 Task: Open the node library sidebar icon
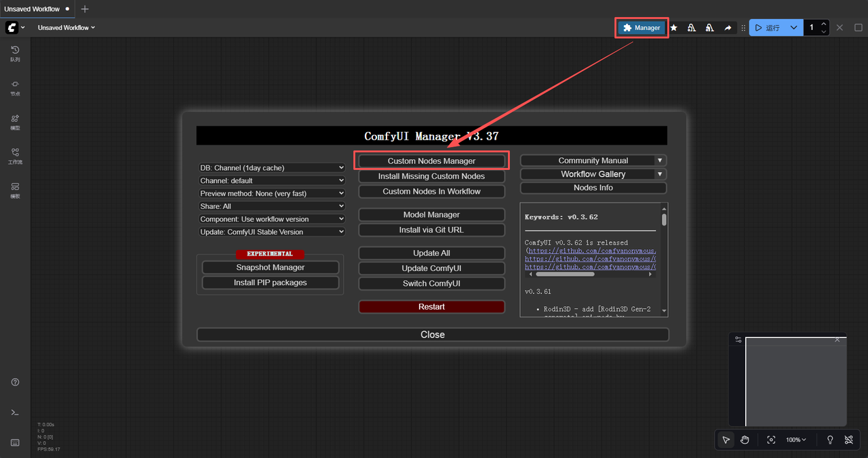[x=15, y=87]
